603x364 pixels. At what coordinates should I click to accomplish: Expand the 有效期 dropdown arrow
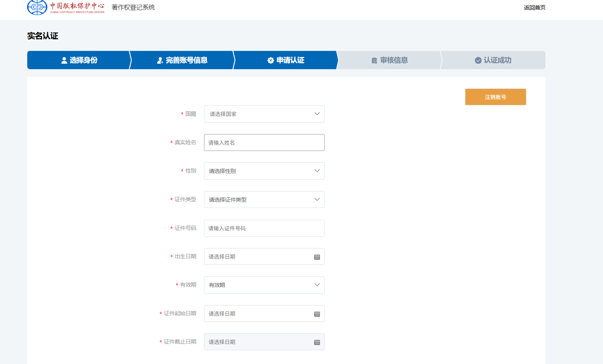317,285
